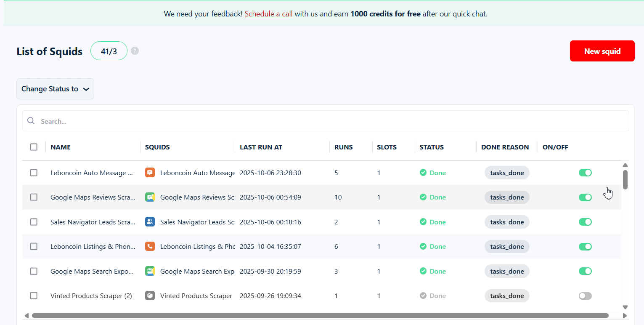Click the Google Maps Reviews Scraper icon
This screenshot has height=325, width=644.
pyautogui.click(x=150, y=197)
